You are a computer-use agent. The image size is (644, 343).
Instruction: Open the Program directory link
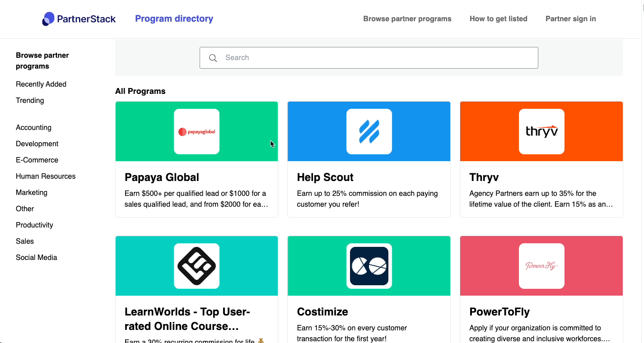coord(174,19)
